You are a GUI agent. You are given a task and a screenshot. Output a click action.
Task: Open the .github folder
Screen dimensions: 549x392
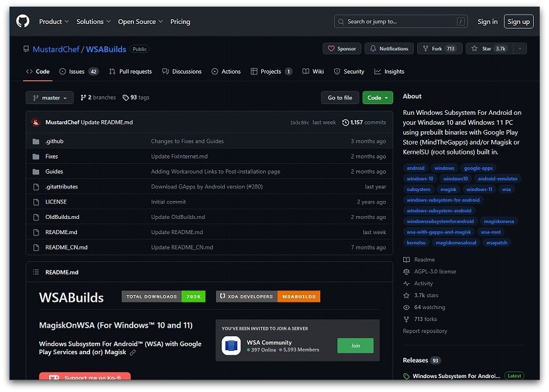pos(54,141)
